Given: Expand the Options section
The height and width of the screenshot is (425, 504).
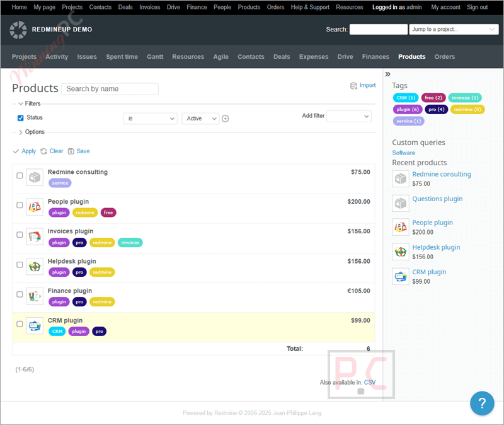Looking at the screenshot, I should coord(31,132).
